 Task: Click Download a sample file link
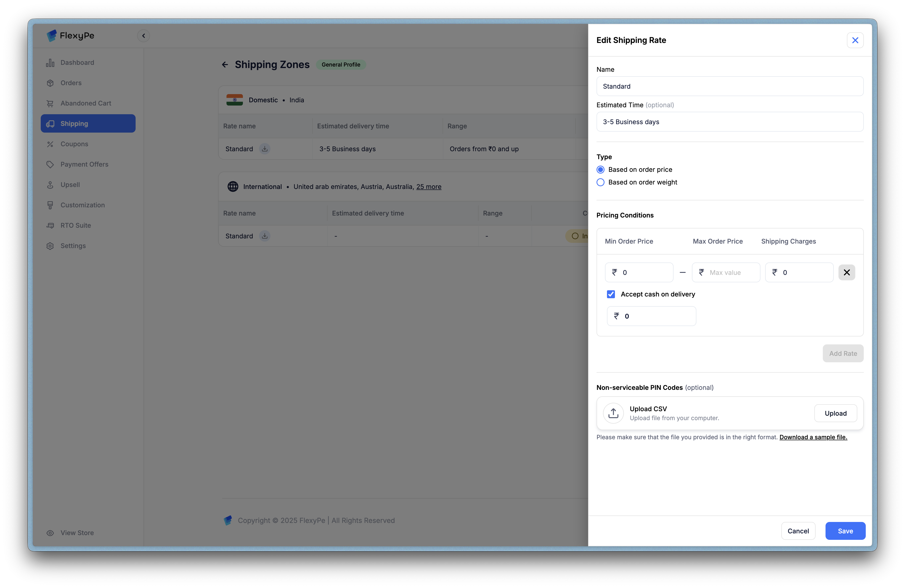click(813, 437)
